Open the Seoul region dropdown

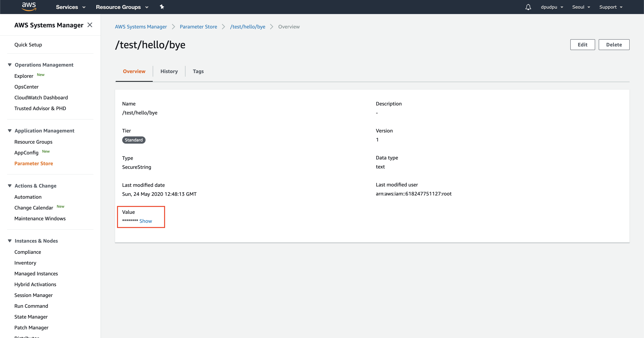(x=581, y=7)
